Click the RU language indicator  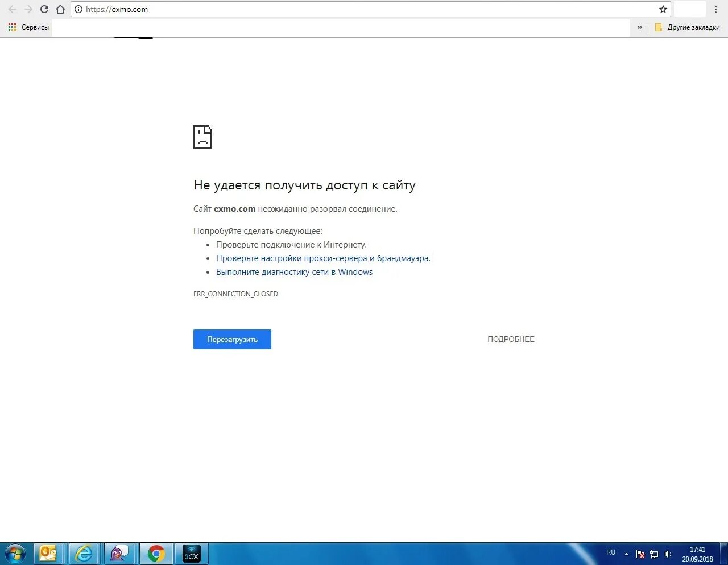pyautogui.click(x=611, y=552)
